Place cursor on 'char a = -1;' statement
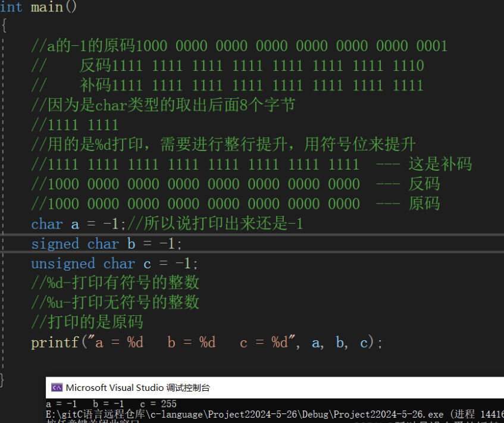Screen dimensions: 504x423 point(78,224)
